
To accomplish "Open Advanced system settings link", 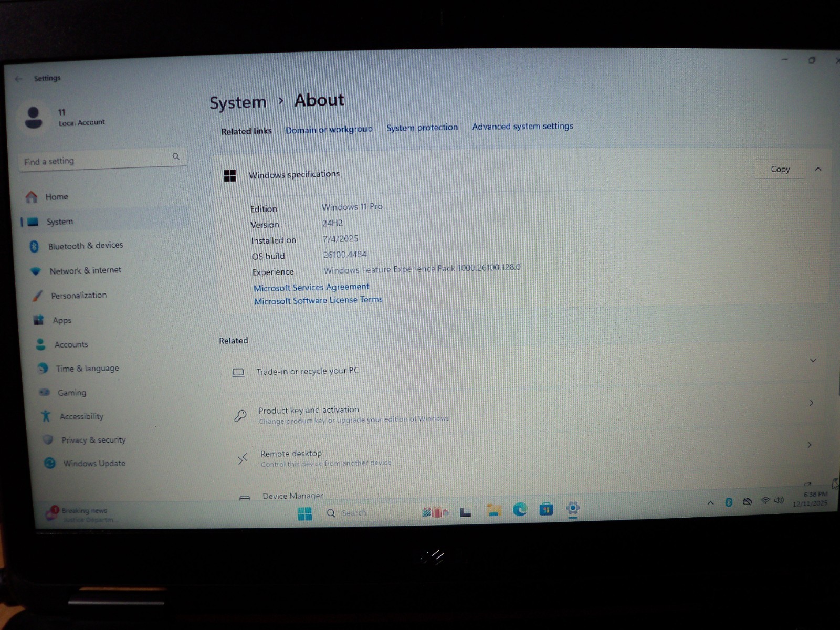I will (x=522, y=126).
